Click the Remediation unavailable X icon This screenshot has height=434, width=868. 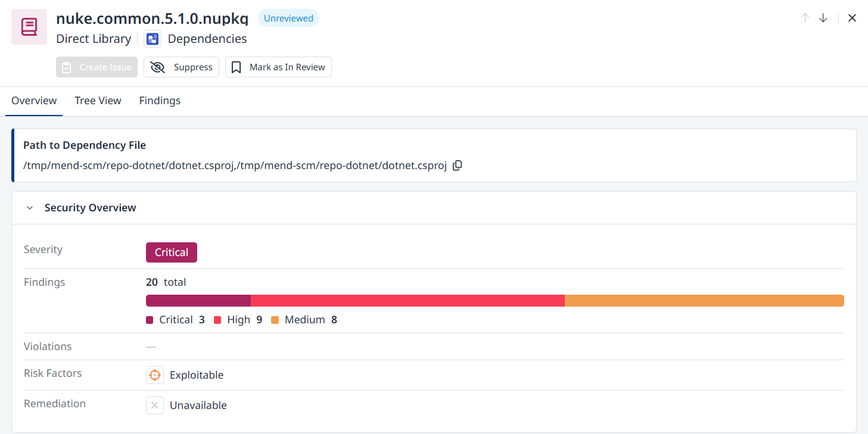pos(155,405)
